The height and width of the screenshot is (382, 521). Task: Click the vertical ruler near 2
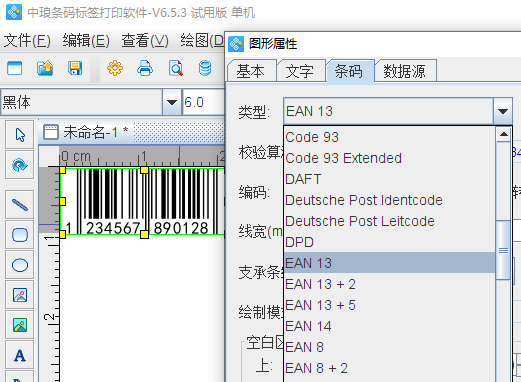[x=49, y=316]
